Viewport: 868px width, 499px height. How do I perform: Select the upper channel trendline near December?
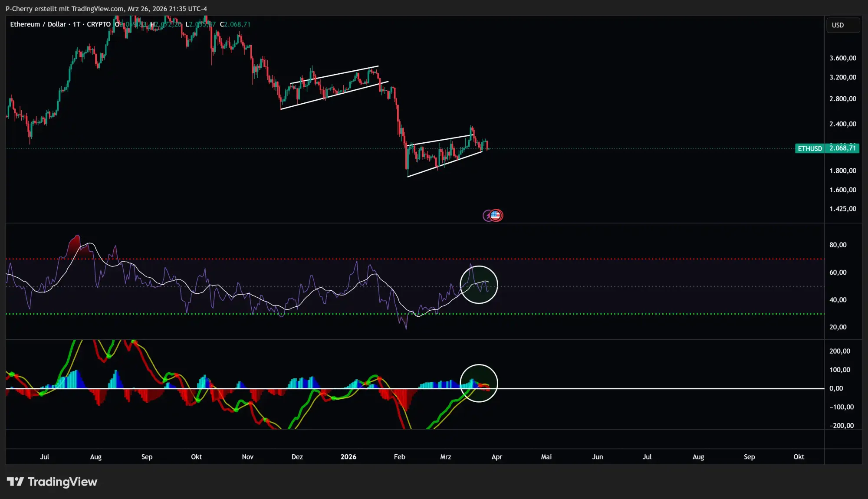click(334, 75)
